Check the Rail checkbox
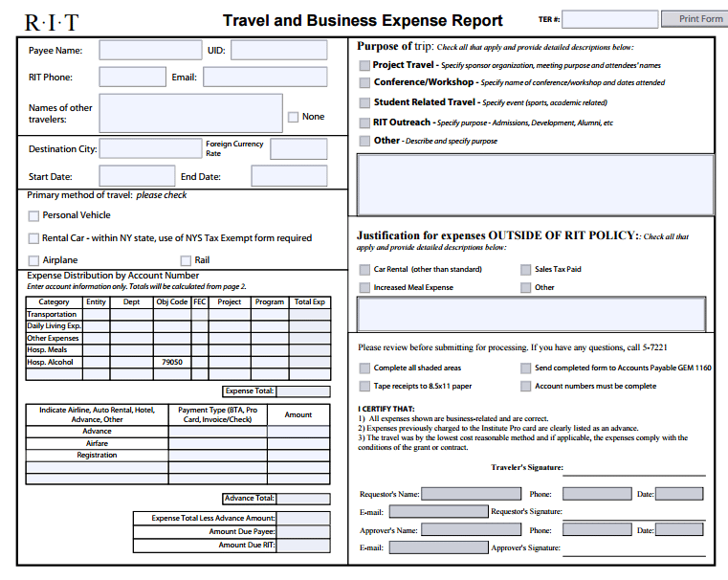 tap(186, 260)
